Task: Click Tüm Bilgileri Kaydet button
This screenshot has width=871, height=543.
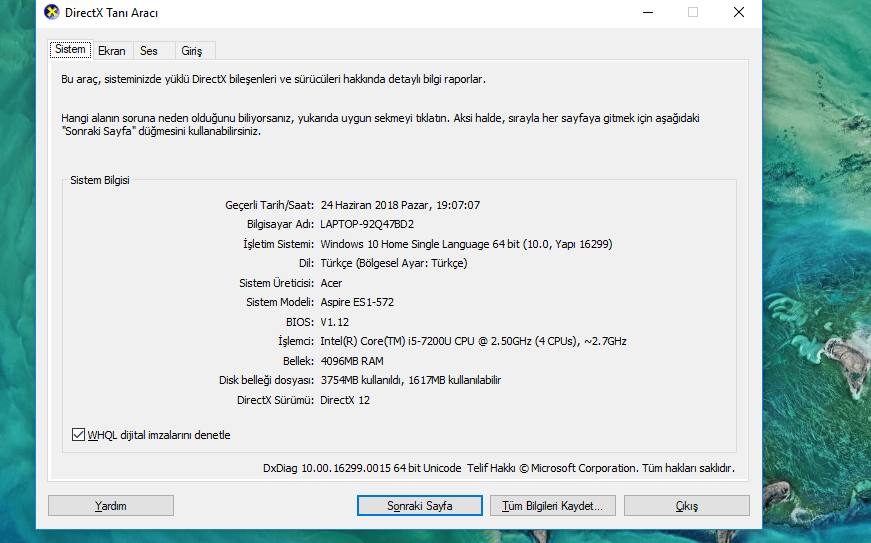Action: [x=552, y=506]
